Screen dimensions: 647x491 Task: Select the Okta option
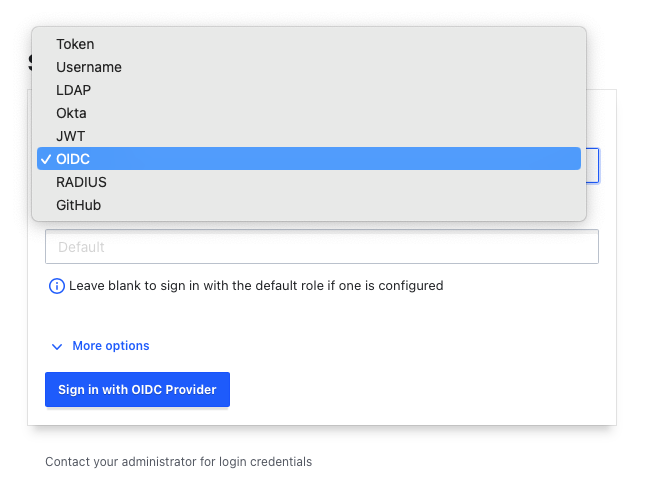click(71, 113)
